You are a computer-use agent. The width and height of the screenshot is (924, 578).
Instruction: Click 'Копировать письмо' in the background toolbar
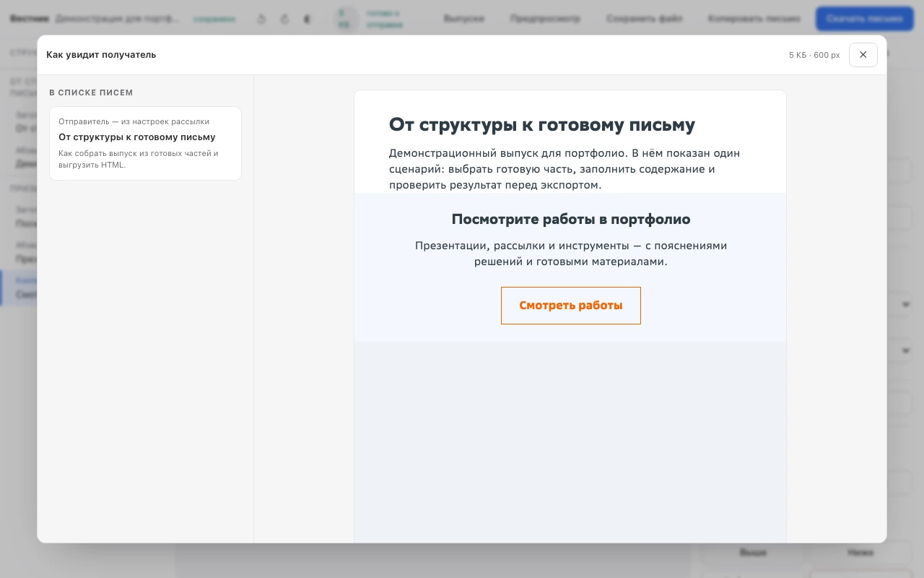point(754,19)
